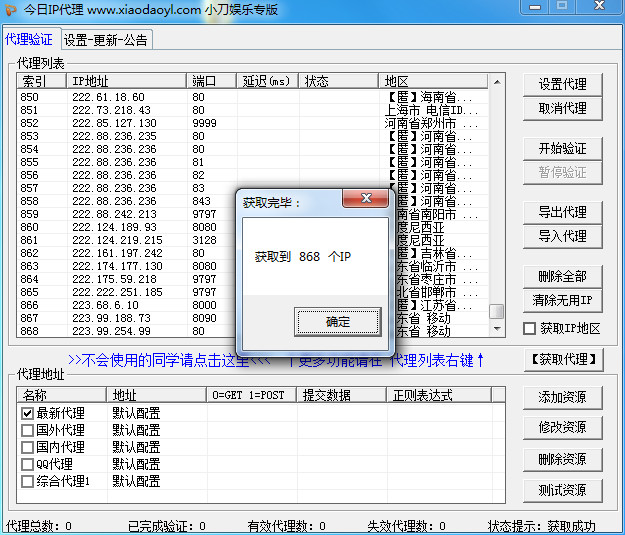Click the 取消代理 button
625x535 pixels.
[562, 109]
